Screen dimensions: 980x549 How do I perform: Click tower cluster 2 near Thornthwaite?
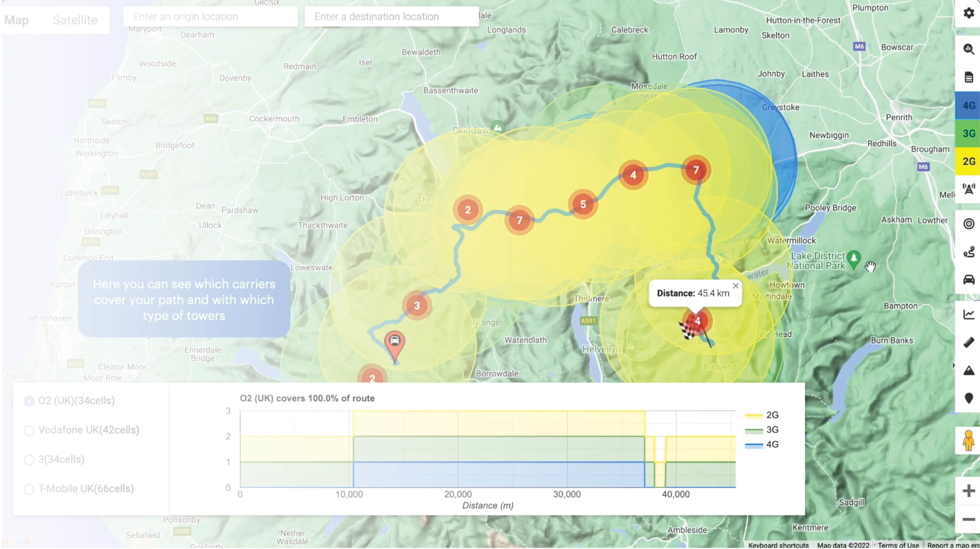[468, 210]
